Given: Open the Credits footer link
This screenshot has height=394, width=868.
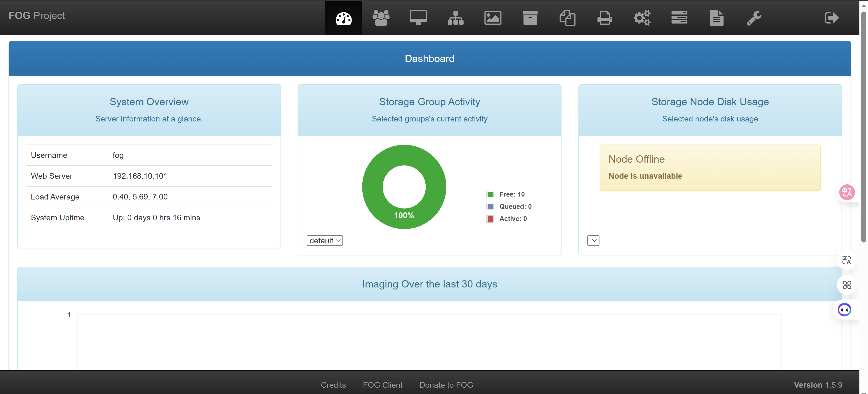Looking at the screenshot, I should tap(333, 385).
